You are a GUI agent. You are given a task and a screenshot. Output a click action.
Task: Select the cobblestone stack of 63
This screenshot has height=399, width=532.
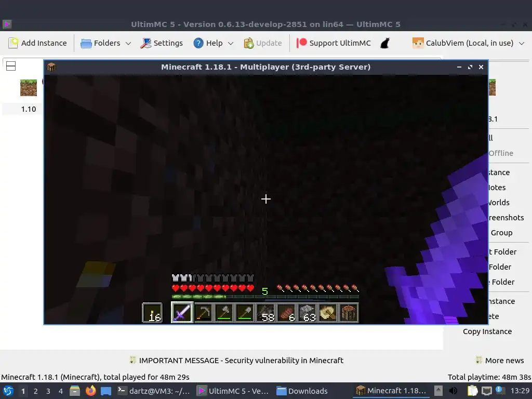point(308,312)
